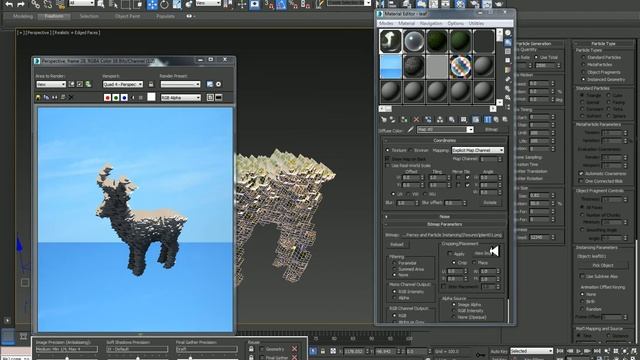
Task: Click the Undo arrow in the main toolbar
Action: [x=9, y=4]
